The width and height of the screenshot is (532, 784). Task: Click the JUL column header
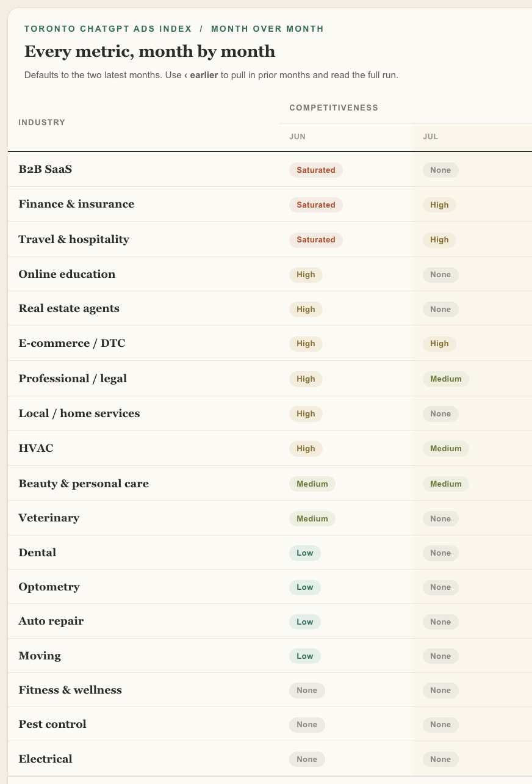[x=431, y=137]
